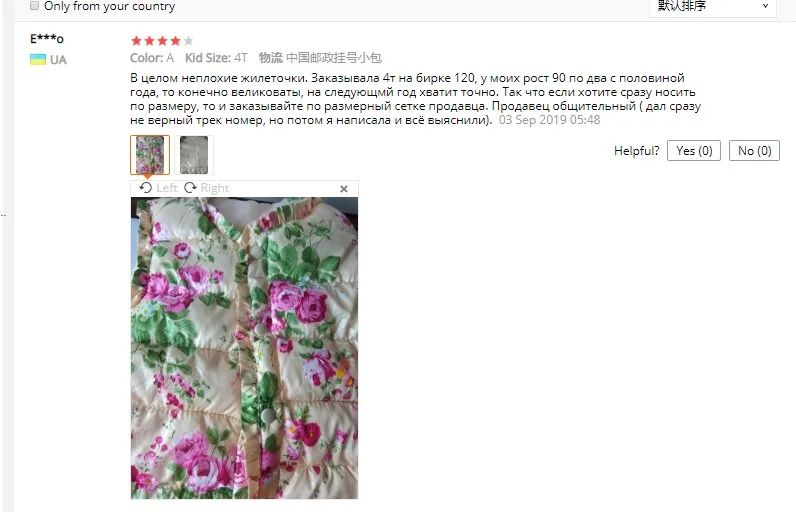796x512 pixels.
Task: Mark review helpful with Yes (0)
Action: [693, 151]
